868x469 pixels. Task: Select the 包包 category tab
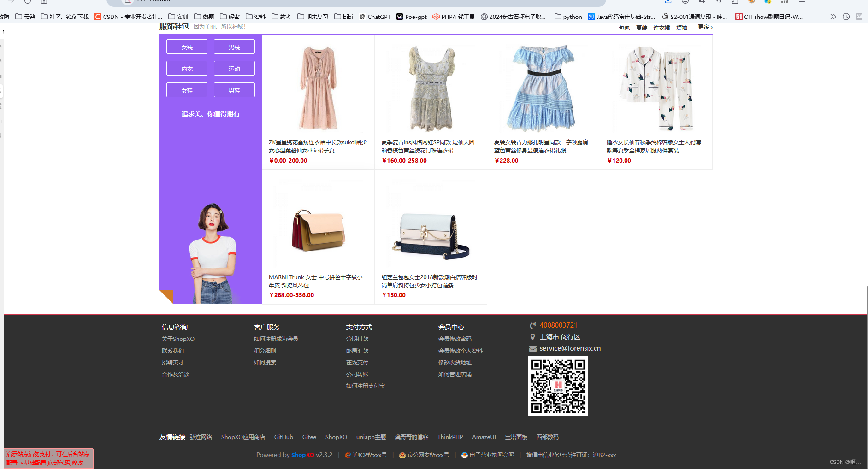[x=624, y=28]
